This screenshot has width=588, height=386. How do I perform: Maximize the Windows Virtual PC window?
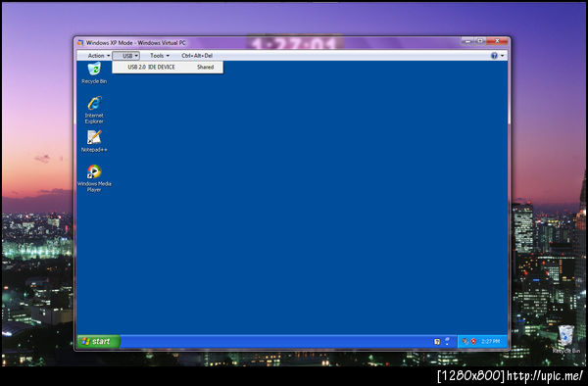[479, 41]
